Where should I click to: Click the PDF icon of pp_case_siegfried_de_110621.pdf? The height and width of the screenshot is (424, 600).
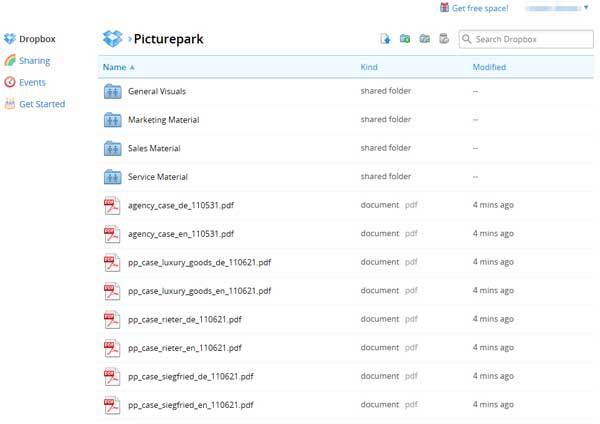pos(112,377)
